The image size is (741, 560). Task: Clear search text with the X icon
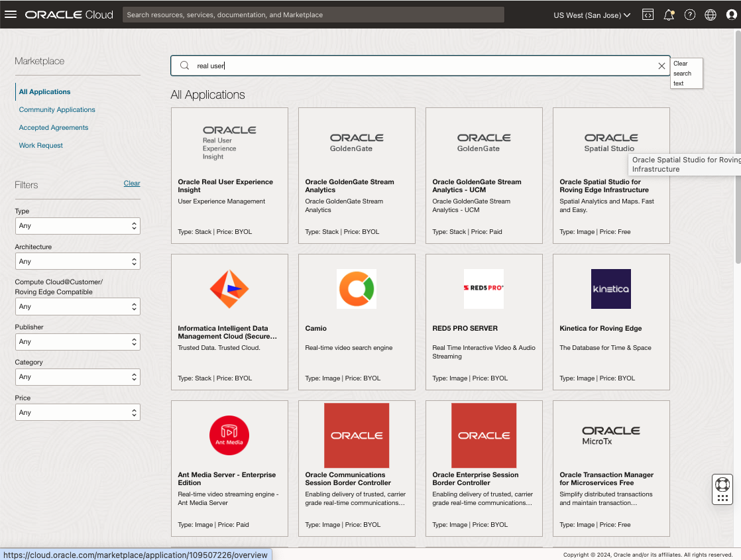tap(661, 66)
